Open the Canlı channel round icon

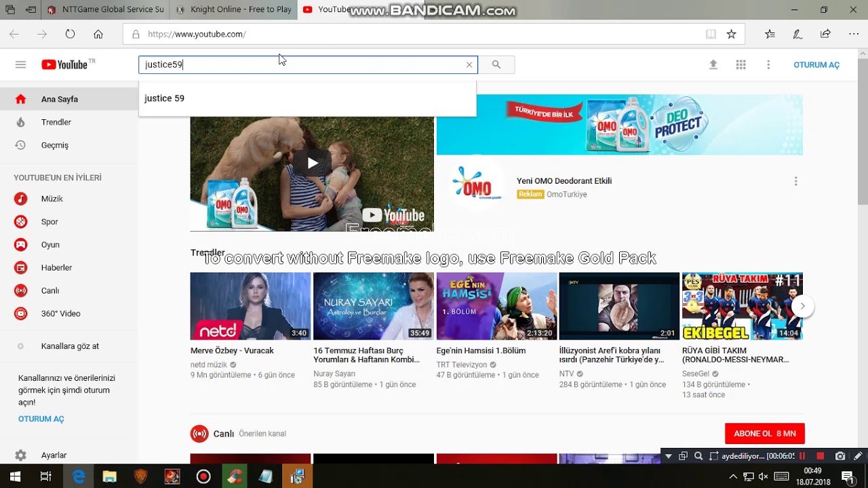[199, 434]
